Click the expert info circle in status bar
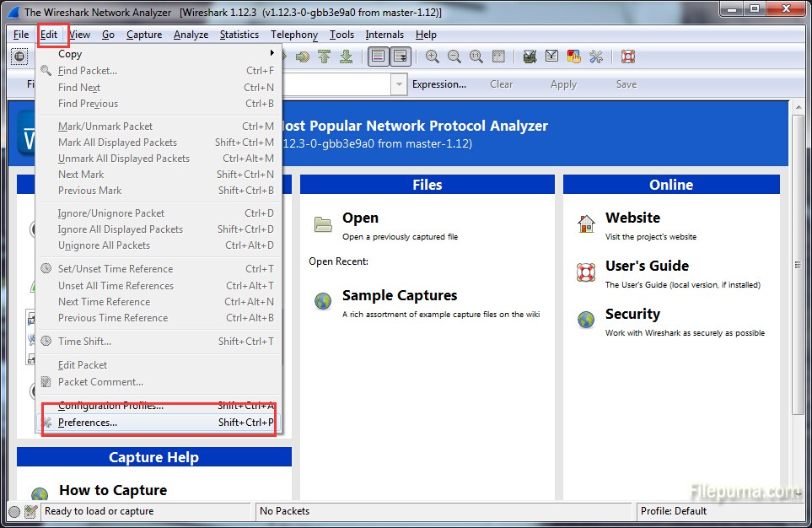Screen dimensions: 812x528 pyautogui.click(x=14, y=511)
